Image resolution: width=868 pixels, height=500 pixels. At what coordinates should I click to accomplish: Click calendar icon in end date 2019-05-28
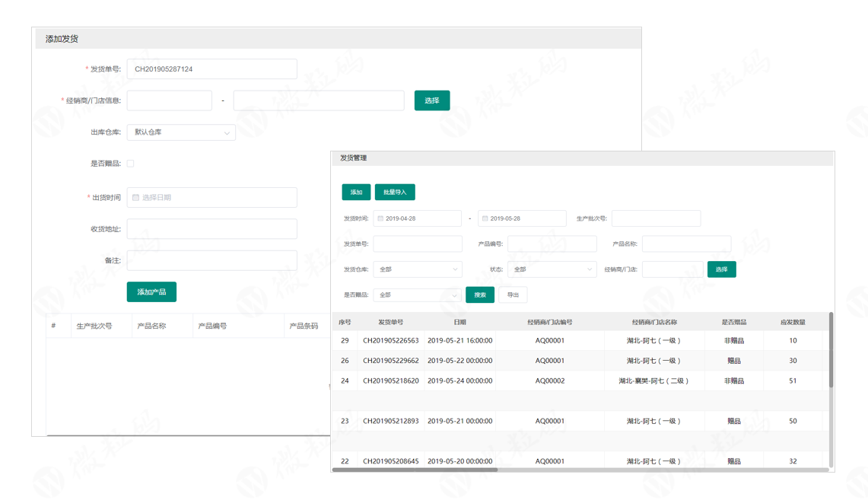click(485, 218)
